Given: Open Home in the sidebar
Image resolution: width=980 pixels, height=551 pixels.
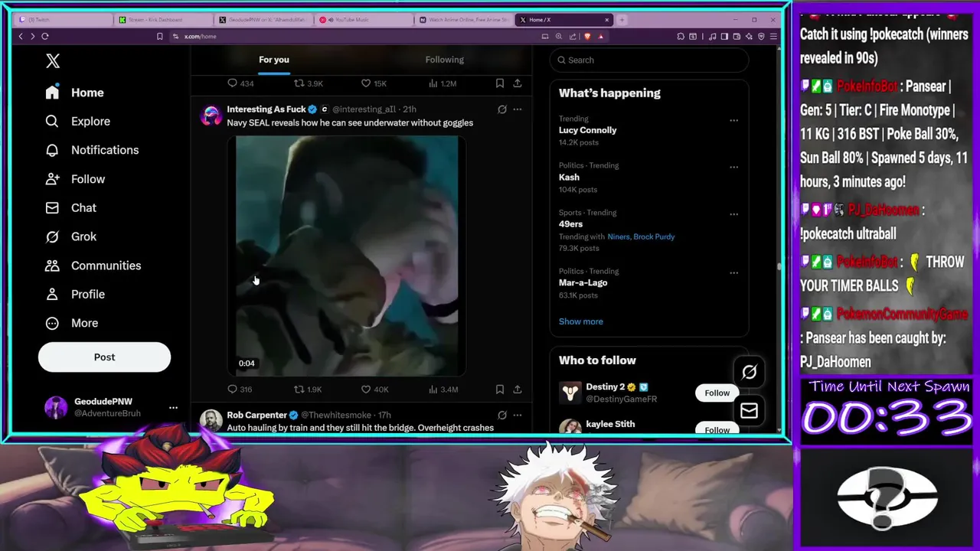Looking at the screenshot, I should (x=74, y=93).
